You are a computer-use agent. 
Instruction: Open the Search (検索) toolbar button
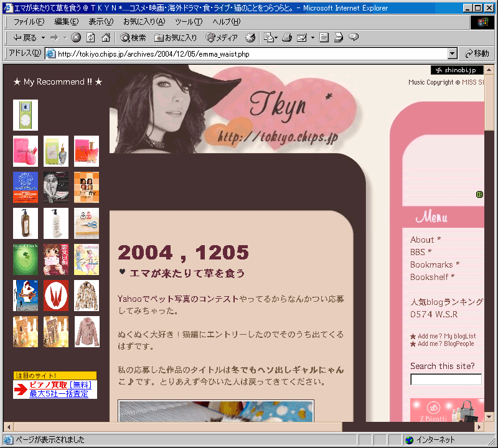[133, 38]
